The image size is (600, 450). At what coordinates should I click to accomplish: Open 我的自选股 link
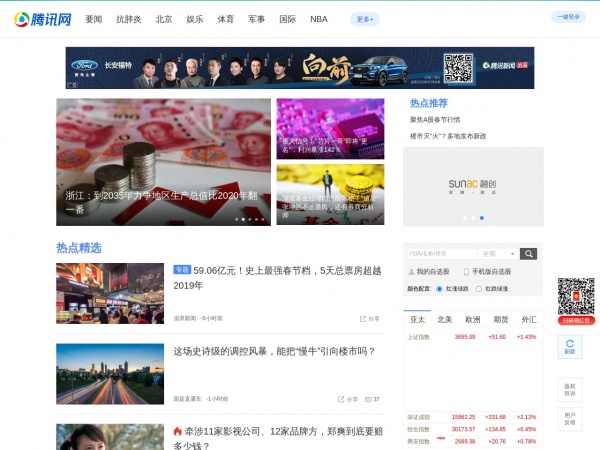point(432,272)
